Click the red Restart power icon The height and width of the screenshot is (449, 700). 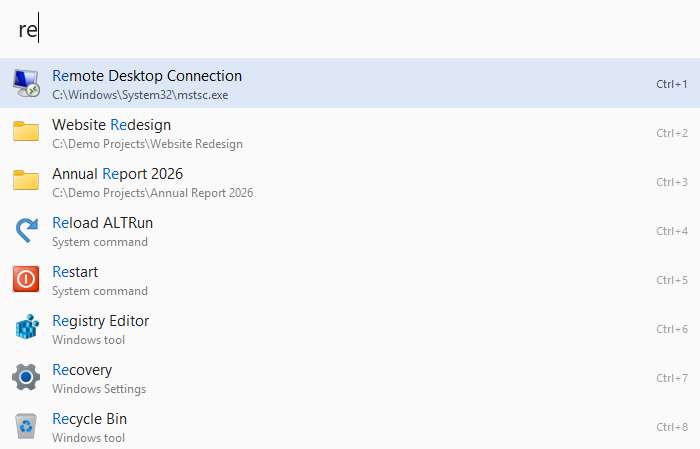(26, 279)
